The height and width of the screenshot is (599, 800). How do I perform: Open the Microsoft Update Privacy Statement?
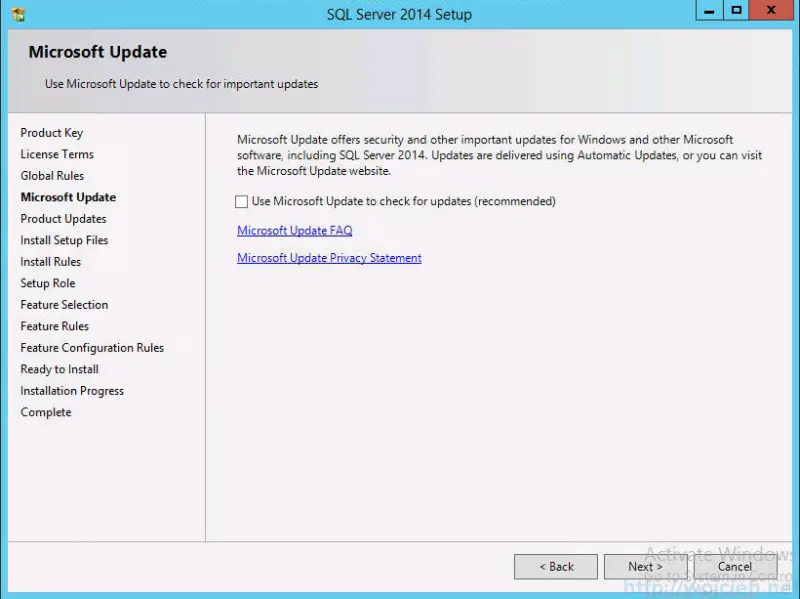coord(329,258)
